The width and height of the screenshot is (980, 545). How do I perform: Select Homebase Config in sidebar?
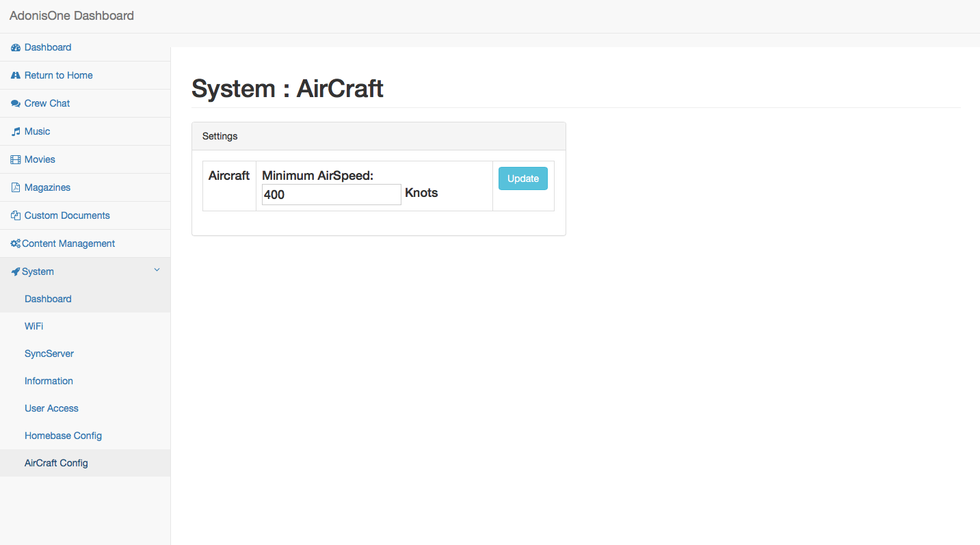(x=63, y=436)
